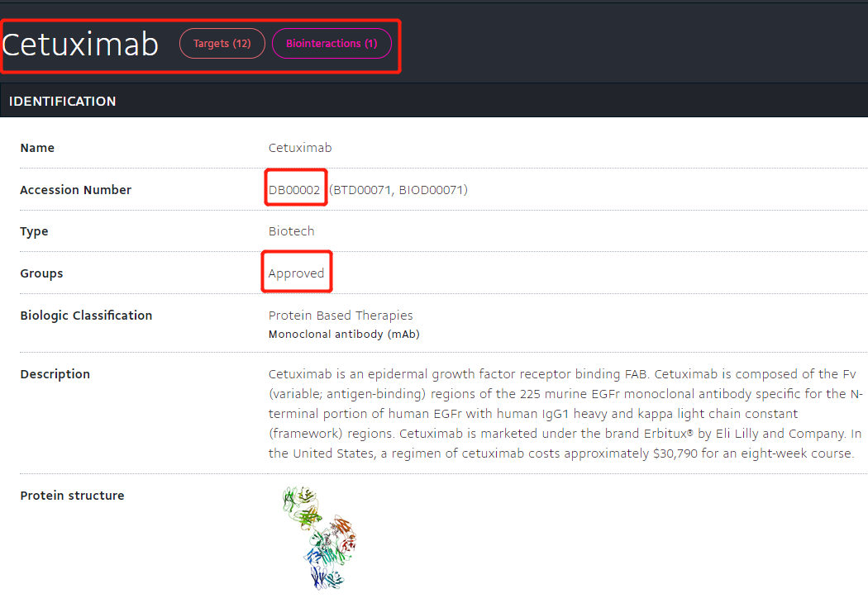
Task: Enlarge the protein structure thumbnail image
Action: point(321,537)
